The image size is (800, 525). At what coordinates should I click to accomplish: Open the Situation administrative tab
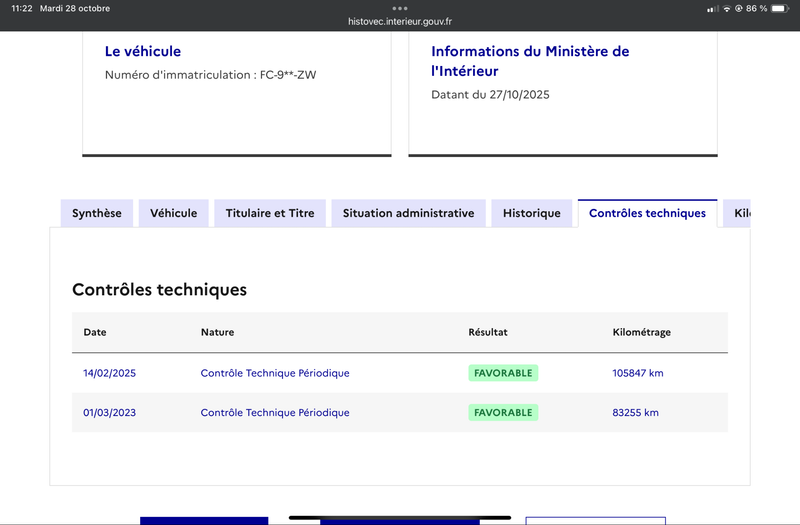click(408, 213)
